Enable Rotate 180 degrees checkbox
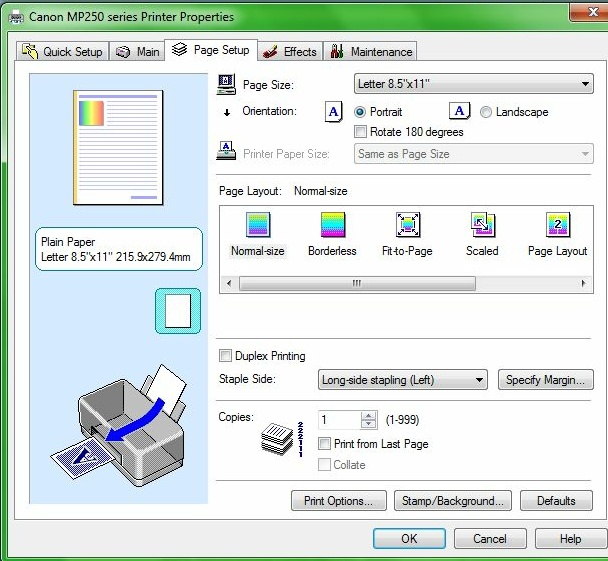The width and height of the screenshot is (608, 561). pos(360,132)
